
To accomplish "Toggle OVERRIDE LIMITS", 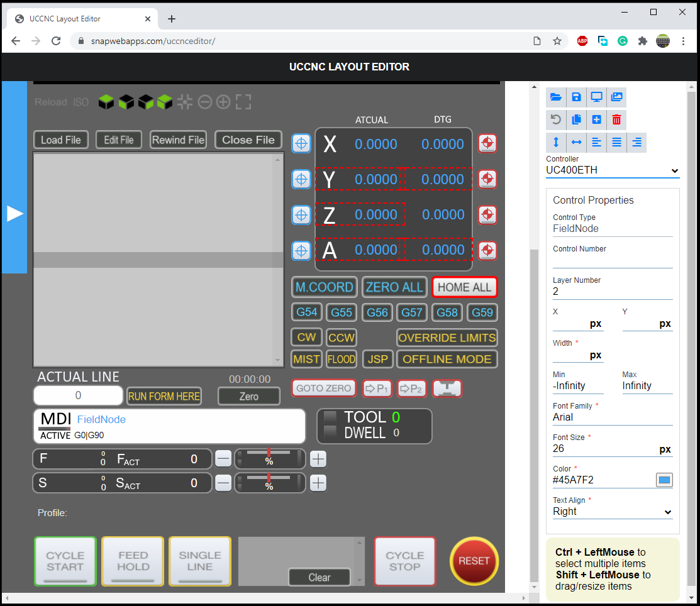I will pos(447,338).
